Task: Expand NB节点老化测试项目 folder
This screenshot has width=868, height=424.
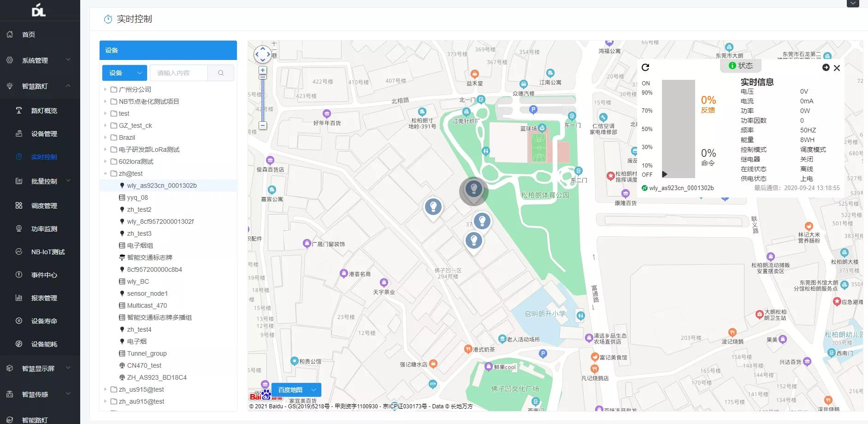Action: pos(106,102)
